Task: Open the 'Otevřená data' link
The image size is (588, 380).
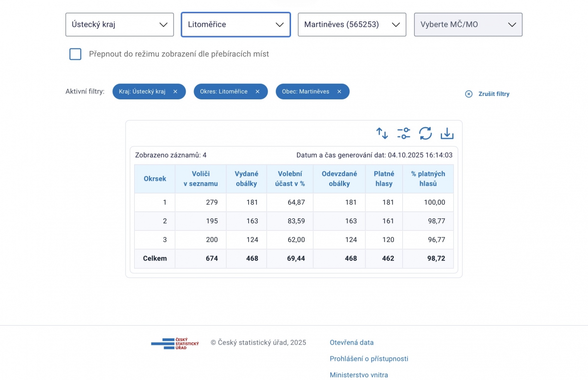Action: [351, 343]
